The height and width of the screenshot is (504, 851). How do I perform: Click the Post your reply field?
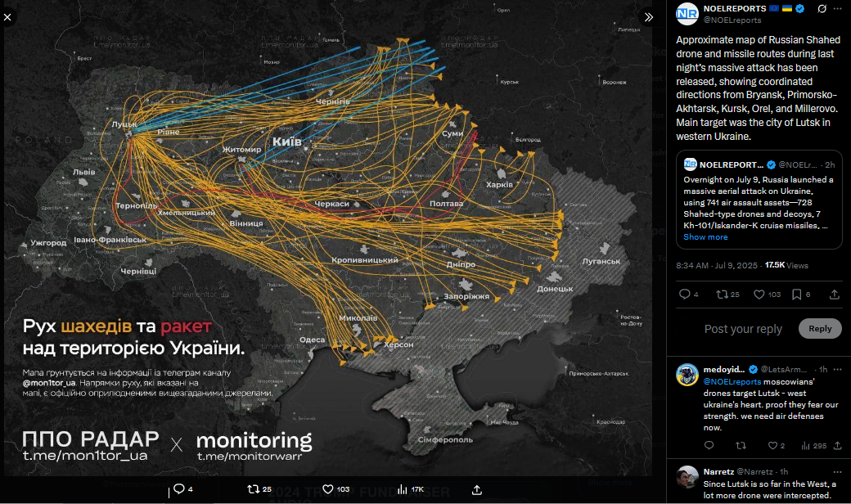743,329
